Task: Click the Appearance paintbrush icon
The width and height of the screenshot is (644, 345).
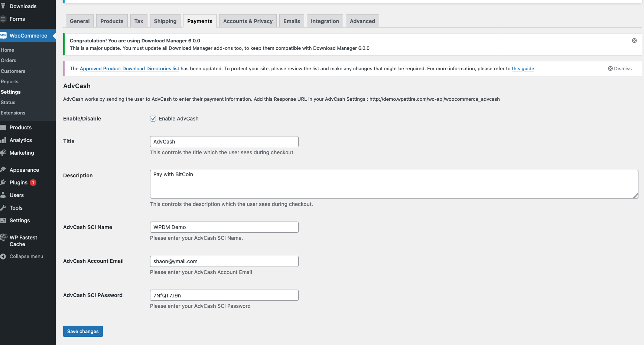Action: pos(3,170)
